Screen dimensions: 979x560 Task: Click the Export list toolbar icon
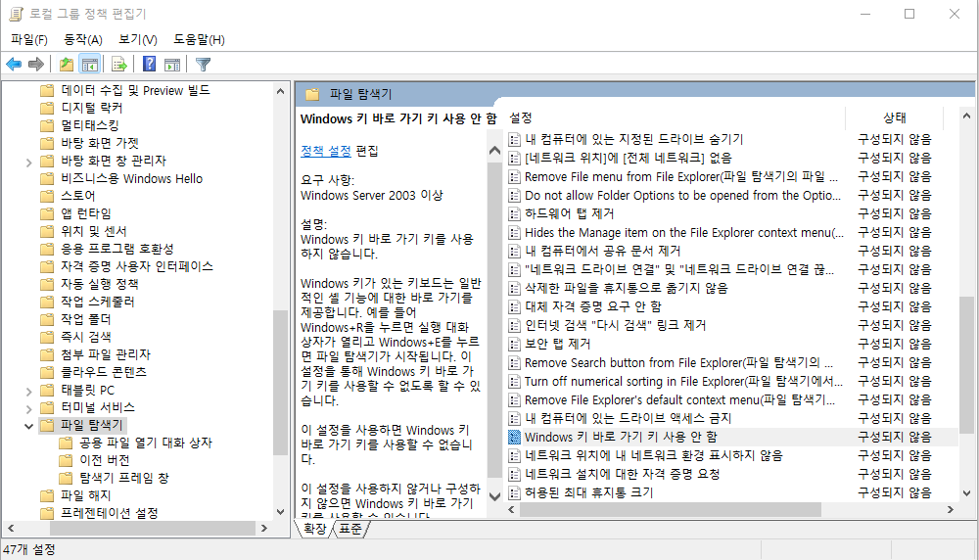[118, 64]
